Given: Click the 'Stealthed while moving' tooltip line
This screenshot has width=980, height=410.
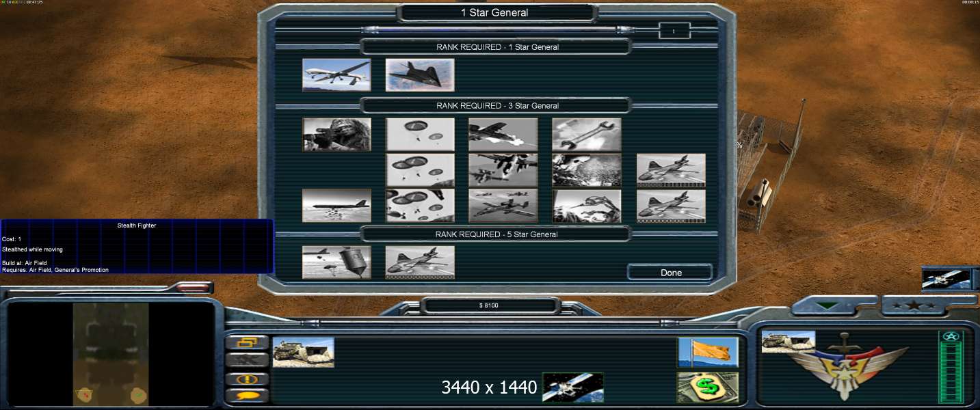Looking at the screenshot, I should [x=31, y=249].
